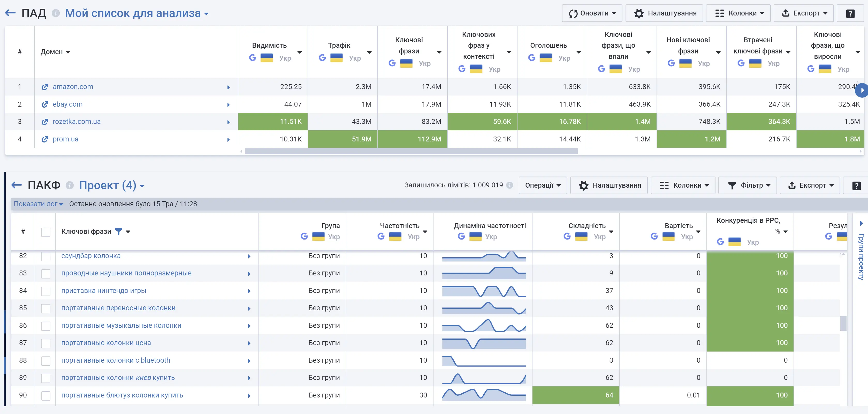Viewport: 868px width, 414px height.
Task: Click the info icon next to ПАД
Action: pos(56,13)
